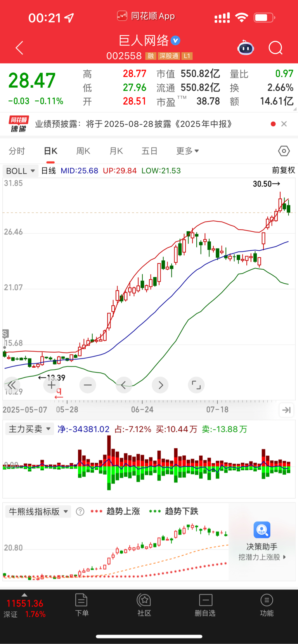Viewport: 298px width, 644px height.
Task: Move the chart left with the left chevron
Action: click(x=124, y=385)
